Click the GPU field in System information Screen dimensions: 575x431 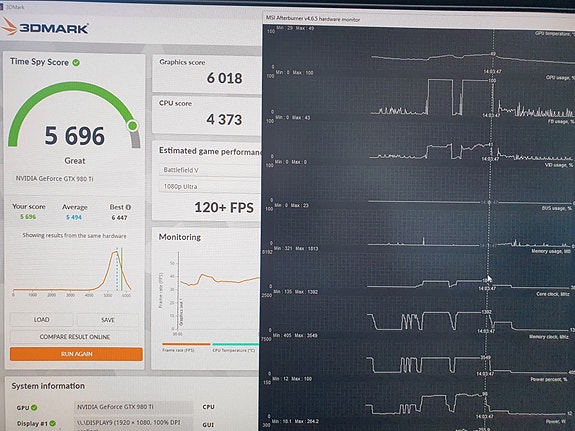[x=134, y=407]
